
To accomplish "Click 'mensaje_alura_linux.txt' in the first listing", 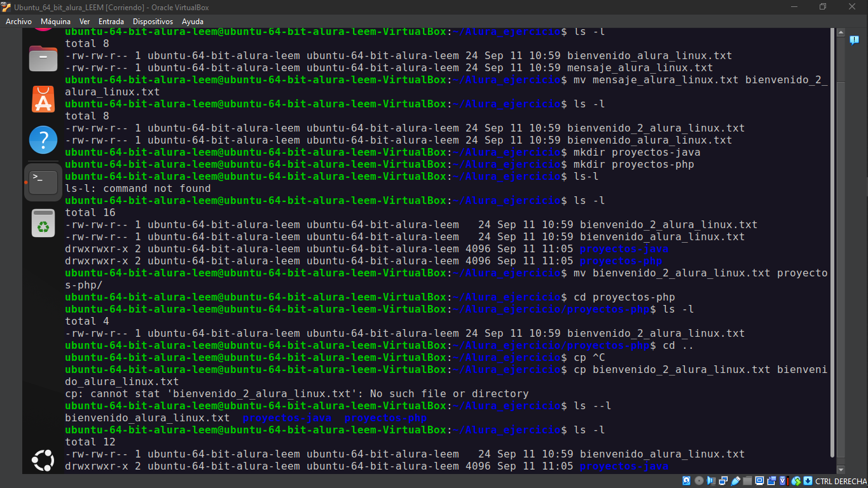I will [x=640, y=68].
